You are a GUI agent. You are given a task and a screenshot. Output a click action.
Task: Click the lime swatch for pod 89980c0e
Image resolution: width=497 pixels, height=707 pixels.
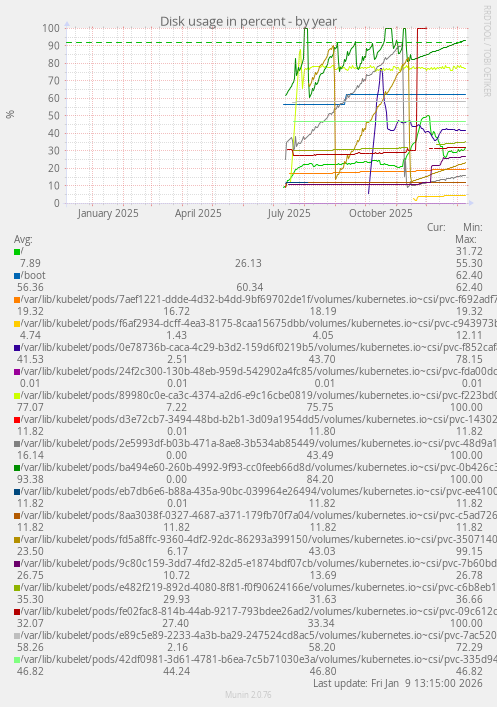17,395
